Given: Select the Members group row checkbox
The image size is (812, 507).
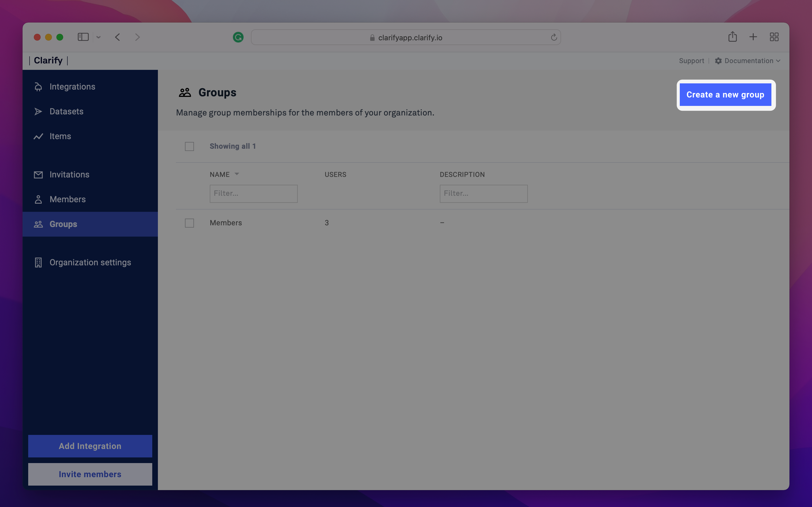Looking at the screenshot, I should [189, 223].
